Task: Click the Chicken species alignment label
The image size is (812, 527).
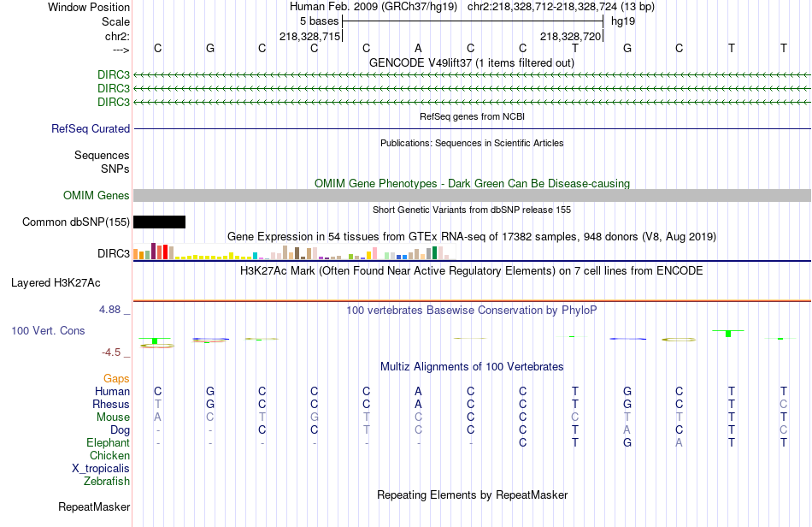Action: tap(109, 455)
